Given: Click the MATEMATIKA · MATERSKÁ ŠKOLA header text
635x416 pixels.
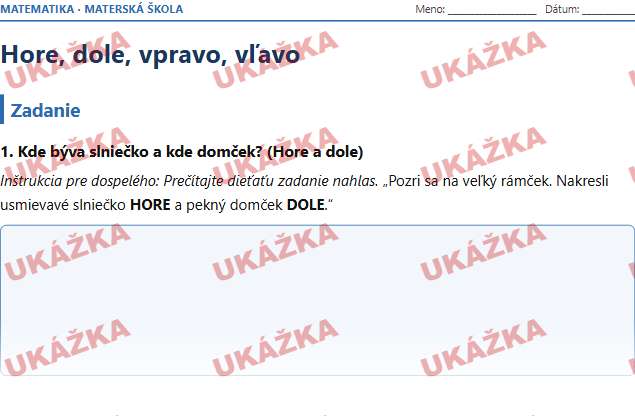Looking at the screenshot, I should coord(92,9).
